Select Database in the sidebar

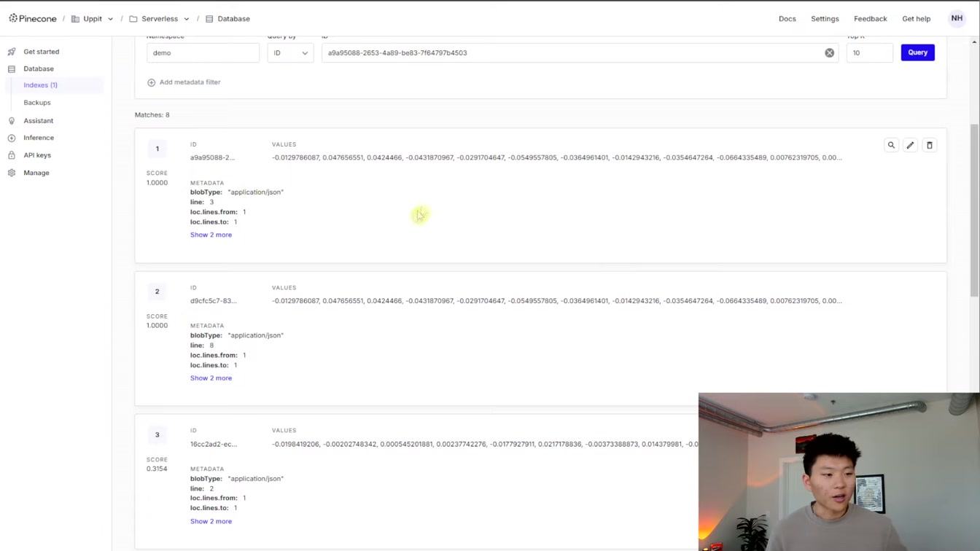point(38,69)
